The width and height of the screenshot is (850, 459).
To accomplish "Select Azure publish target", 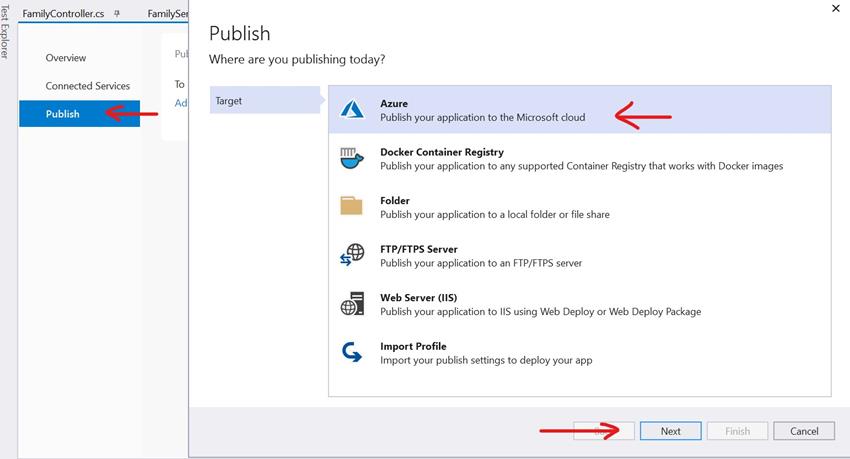I will pos(579,109).
